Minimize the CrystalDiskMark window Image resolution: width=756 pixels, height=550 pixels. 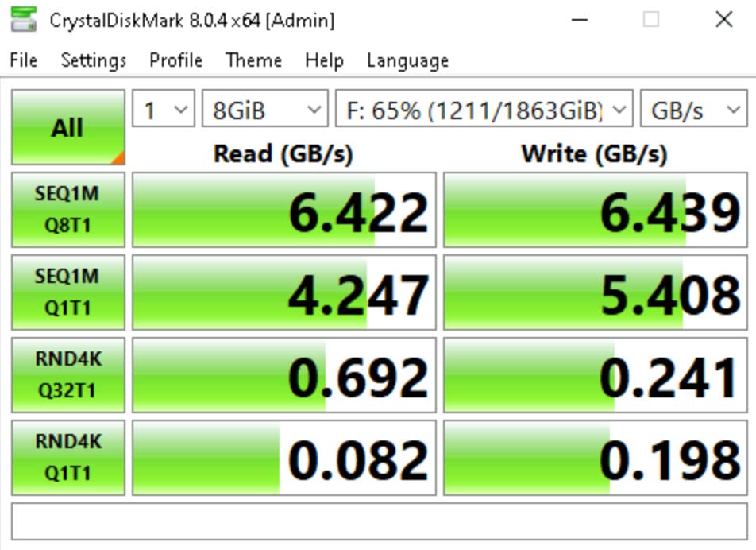point(579,20)
